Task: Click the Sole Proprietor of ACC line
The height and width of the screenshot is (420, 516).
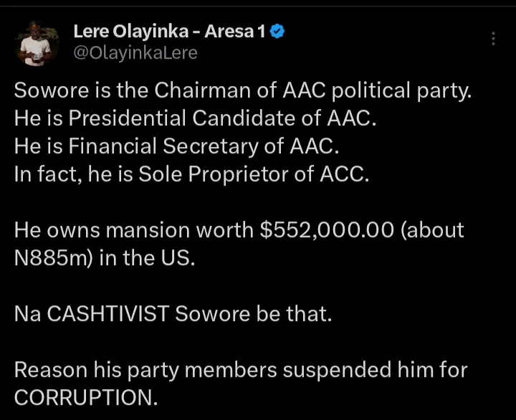Action: coord(191,174)
